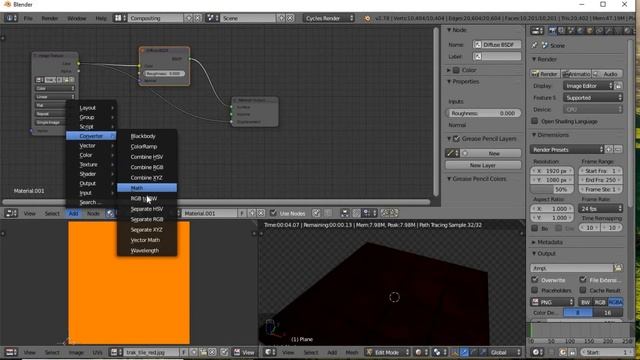Enable the Border checkbox
Image resolution: width=640 pixels, height=360 pixels.
[534, 228]
